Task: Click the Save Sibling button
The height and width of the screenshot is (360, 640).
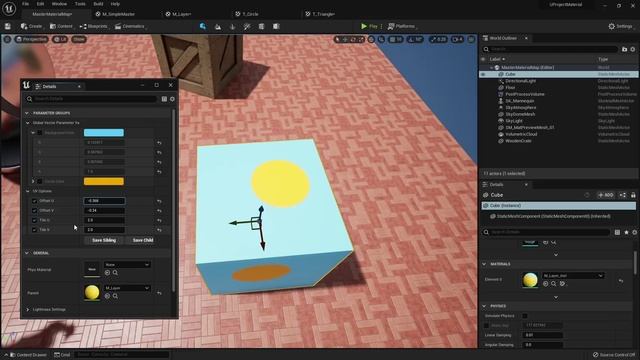Action: (104, 240)
